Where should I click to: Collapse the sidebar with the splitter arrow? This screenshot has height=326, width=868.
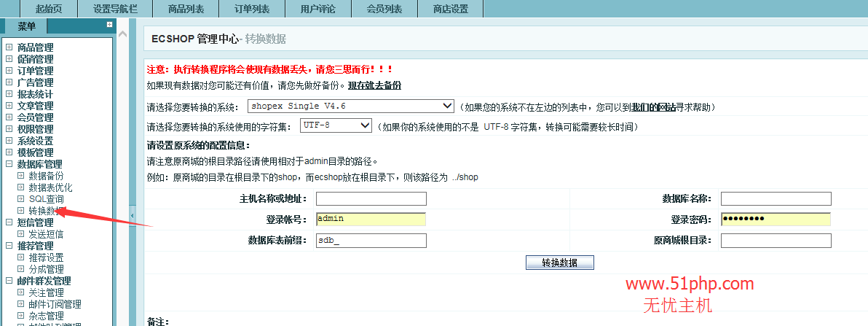pyautogui.click(x=133, y=214)
